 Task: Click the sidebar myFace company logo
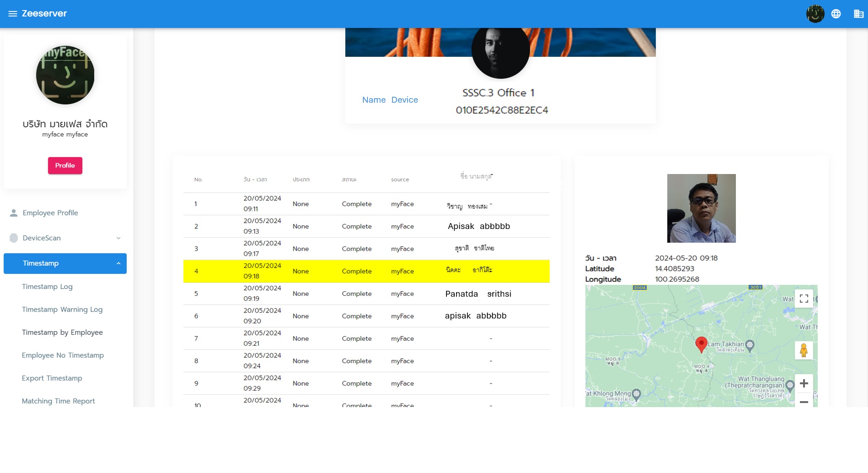coord(65,75)
